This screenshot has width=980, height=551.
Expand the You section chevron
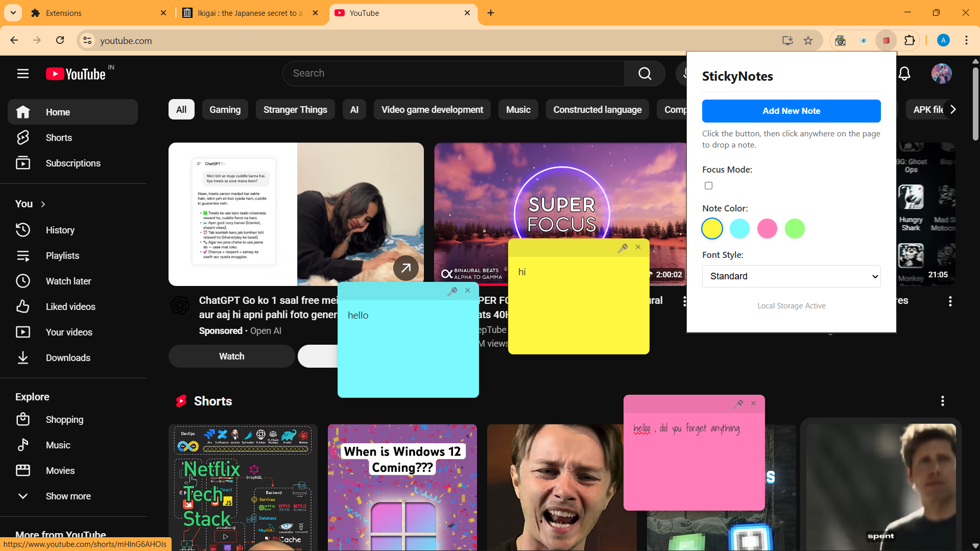(x=43, y=204)
